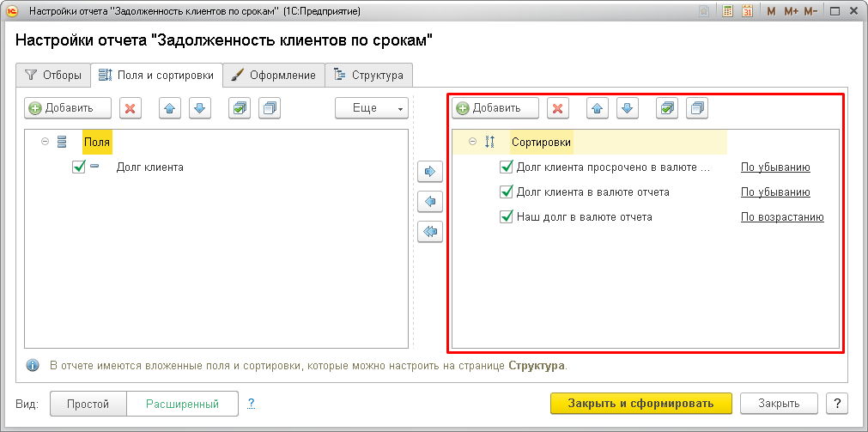The width and height of the screenshot is (868, 432).
Task: Switch view to Расширенный
Action: [x=182, y=404]
